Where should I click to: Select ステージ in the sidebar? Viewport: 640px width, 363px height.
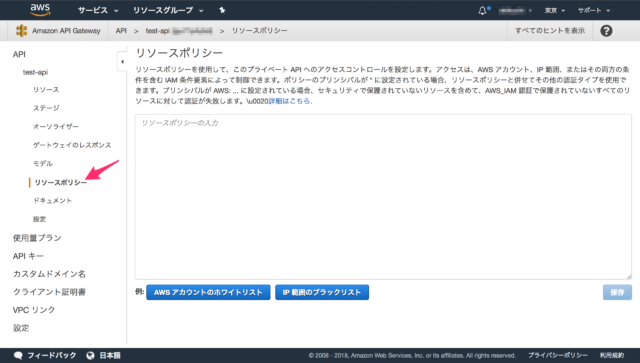pyautogui.click(x=46, y=108)
